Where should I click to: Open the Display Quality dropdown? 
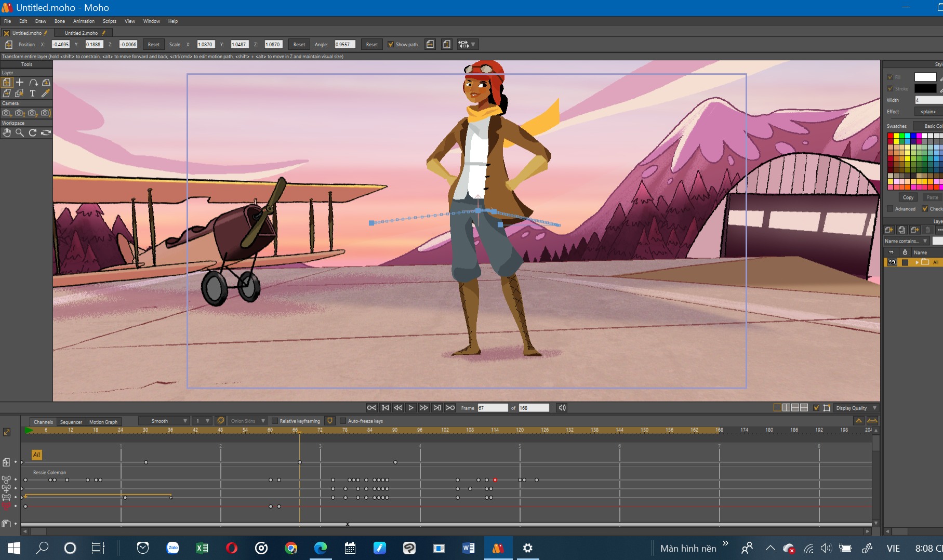pos(856,408)
